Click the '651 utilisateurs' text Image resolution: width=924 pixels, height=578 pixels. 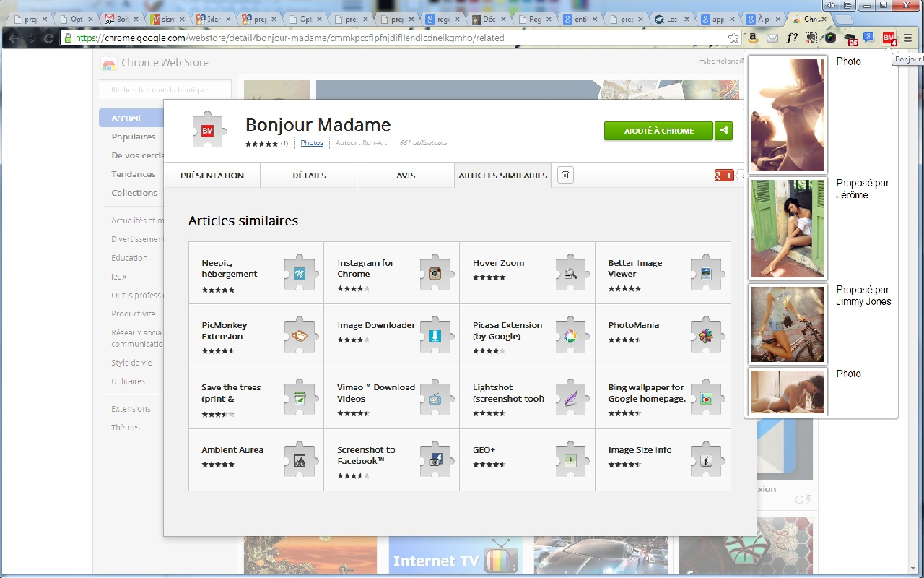pyautogui.click(x=423, y=143)
